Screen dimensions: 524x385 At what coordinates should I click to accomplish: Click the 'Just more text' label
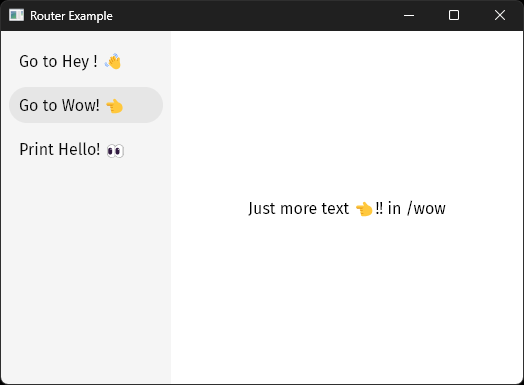[x=298, y=209]
